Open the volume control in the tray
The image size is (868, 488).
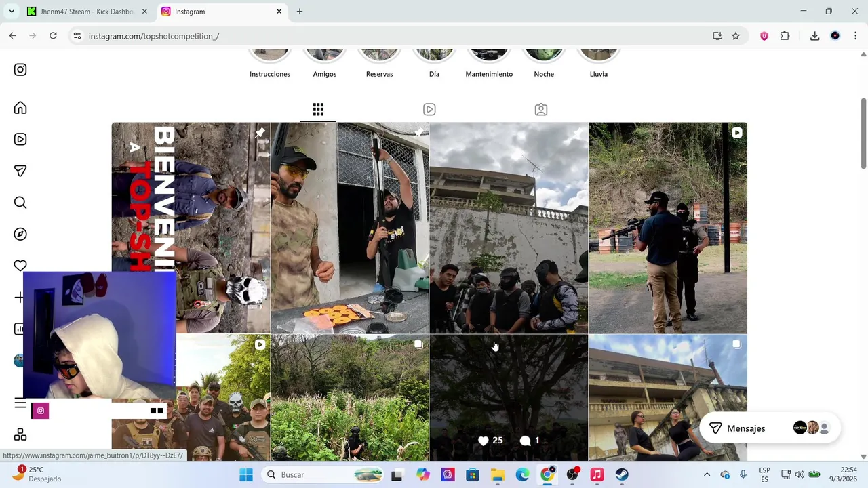click(x=800, y=474)
